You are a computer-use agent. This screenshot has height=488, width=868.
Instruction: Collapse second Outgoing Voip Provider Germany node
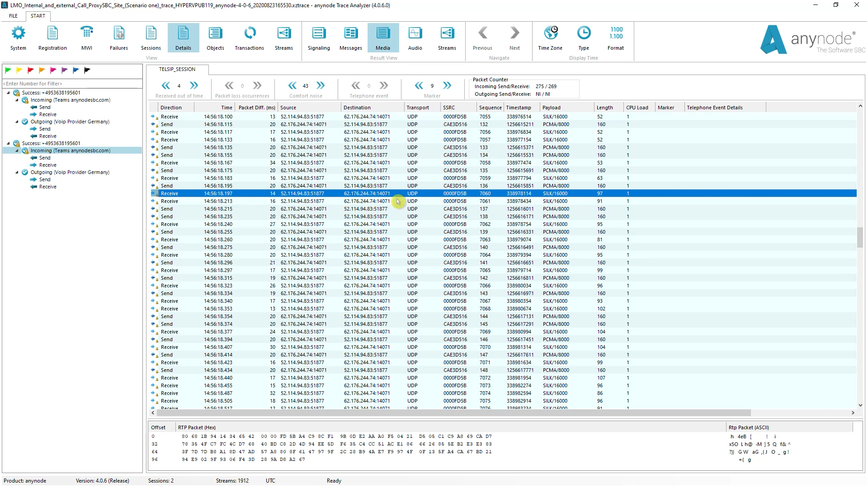[x=17, y=172]
